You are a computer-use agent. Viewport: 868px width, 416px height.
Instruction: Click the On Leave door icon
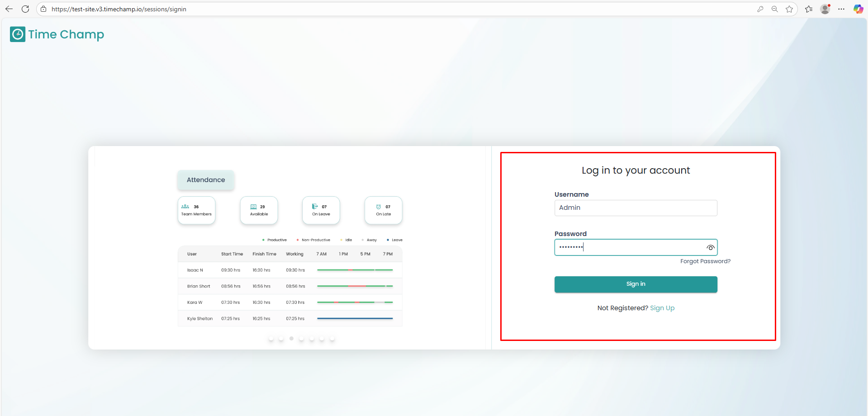pos(315,207)
